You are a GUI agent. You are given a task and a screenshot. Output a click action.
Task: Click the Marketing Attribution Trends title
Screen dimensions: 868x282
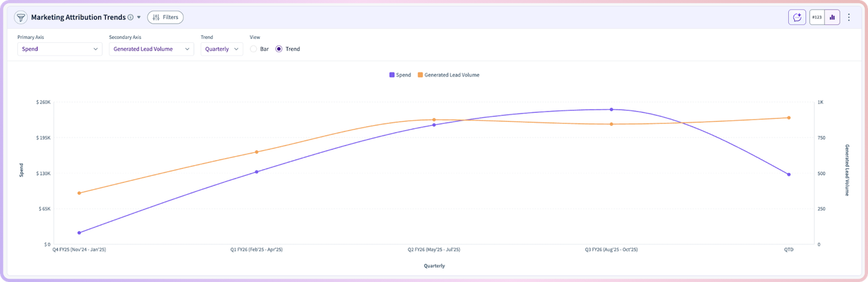click(78, 17)
